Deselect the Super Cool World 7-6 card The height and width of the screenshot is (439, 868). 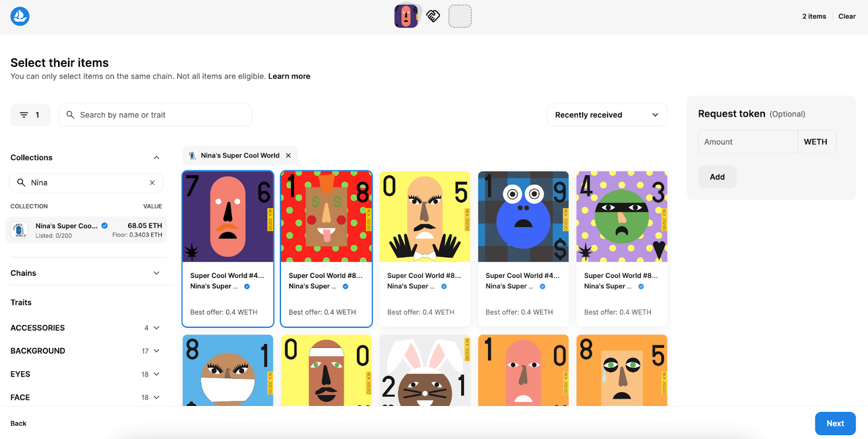click(x=228, y=217)
